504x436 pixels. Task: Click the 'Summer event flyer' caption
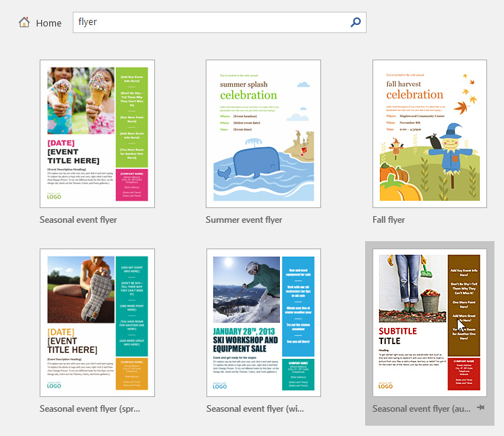point(244,220)
